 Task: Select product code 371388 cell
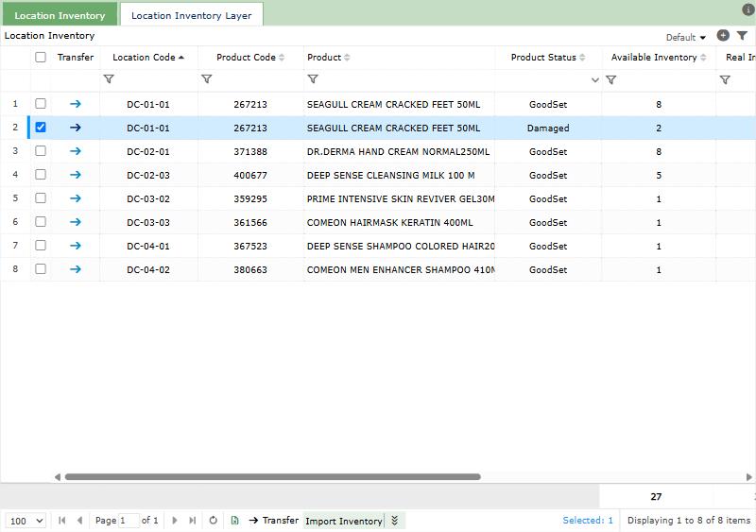[250, 151]
